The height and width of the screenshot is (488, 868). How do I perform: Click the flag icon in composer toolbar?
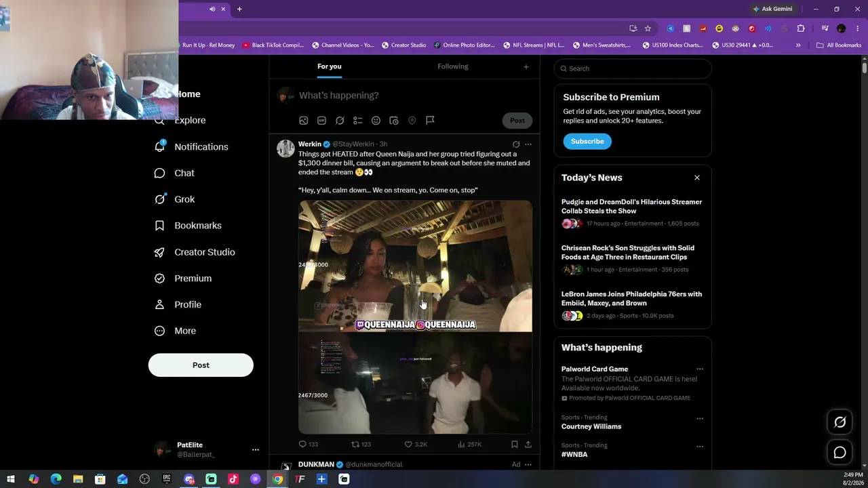pyautogui.click(x=430, y=121)
